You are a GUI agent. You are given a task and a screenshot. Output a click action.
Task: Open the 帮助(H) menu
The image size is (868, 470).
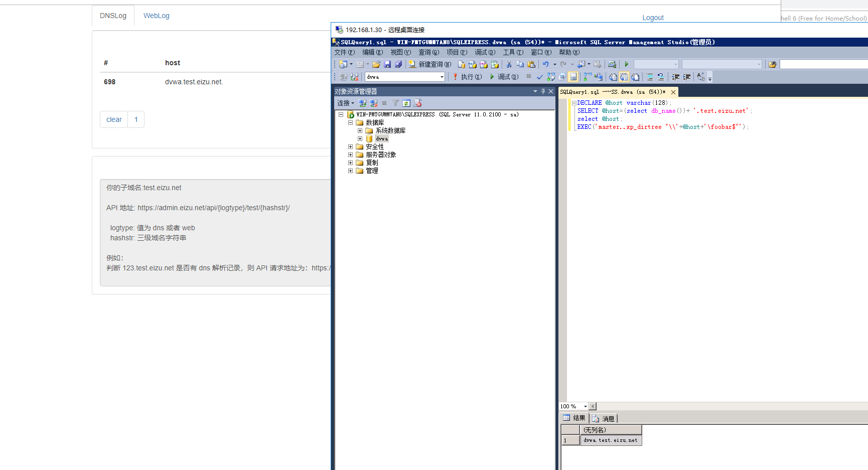coord(569,52)
